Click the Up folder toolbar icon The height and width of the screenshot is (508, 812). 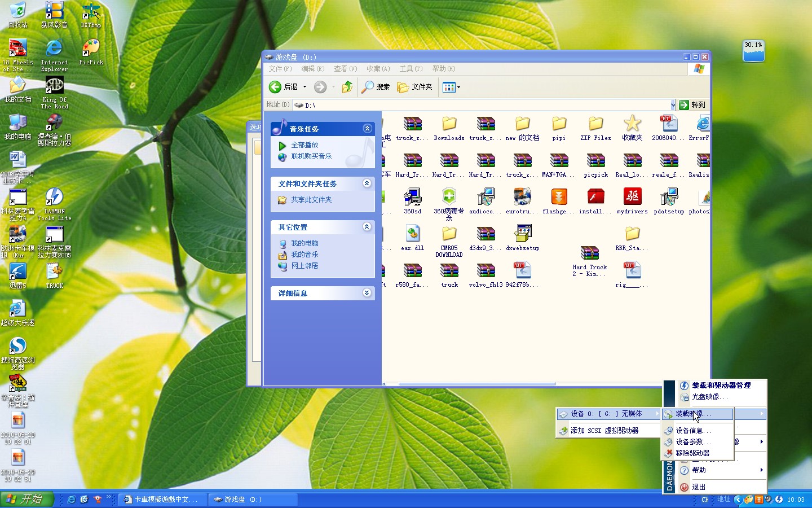click(347, 87)
